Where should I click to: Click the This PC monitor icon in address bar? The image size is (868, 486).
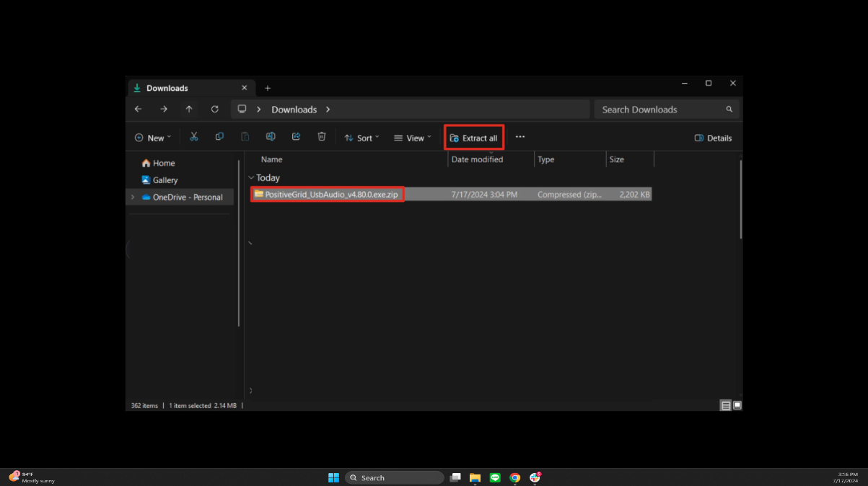coord(242,110)
